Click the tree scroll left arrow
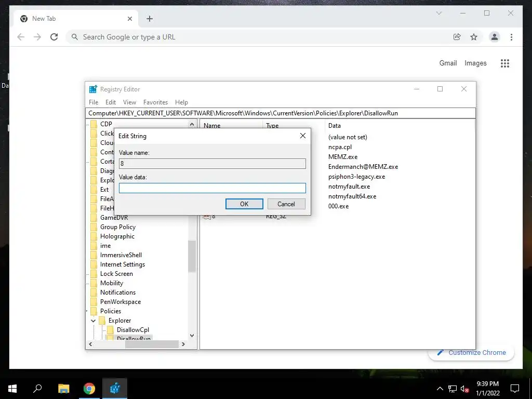 90,344
